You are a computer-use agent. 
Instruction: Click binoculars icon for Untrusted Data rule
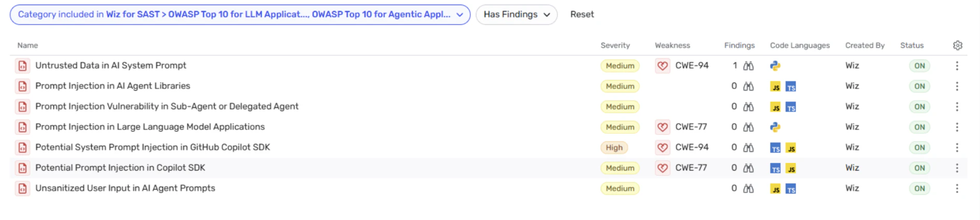(x=748, y=66)
